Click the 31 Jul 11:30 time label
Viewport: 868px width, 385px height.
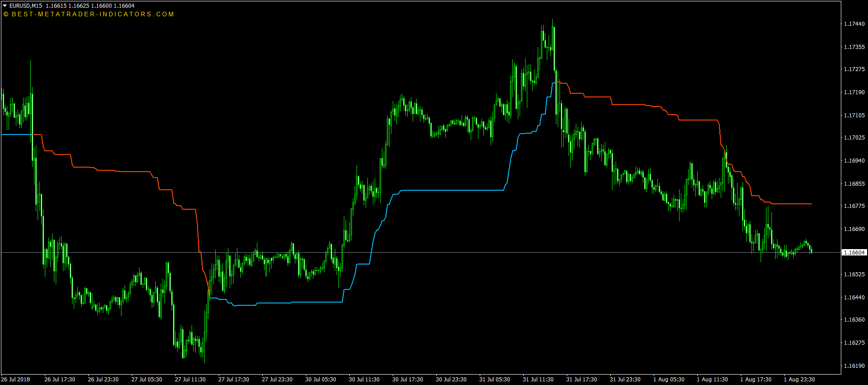pyautogui.click(x=538, y=380)
